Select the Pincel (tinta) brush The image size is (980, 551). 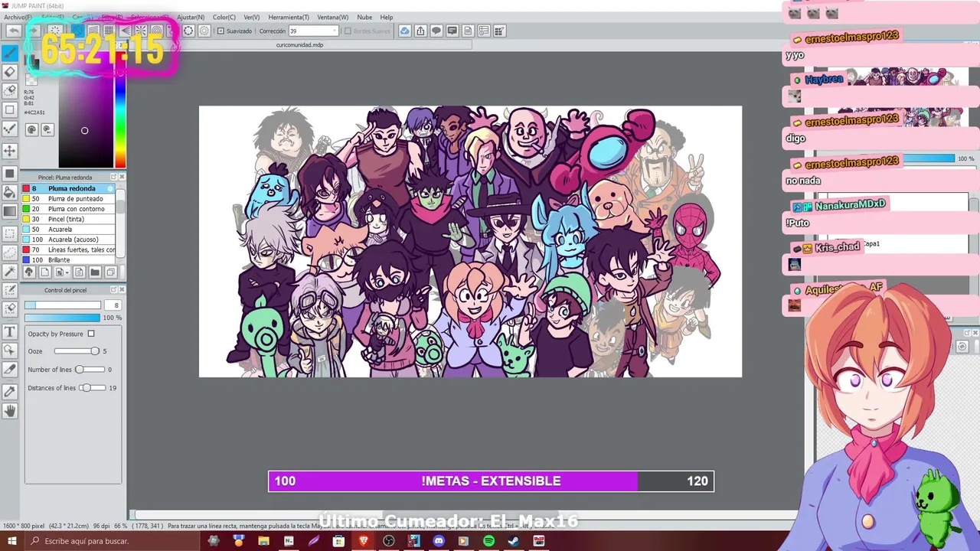click(x=69, y=219)
